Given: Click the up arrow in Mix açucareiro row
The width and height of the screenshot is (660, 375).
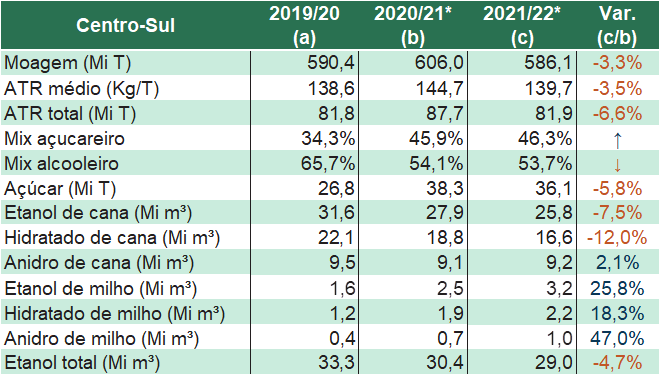Looking at the screenshot, I should point(617,140).
